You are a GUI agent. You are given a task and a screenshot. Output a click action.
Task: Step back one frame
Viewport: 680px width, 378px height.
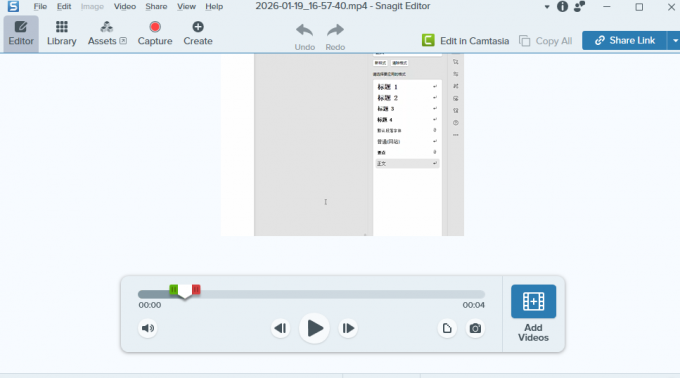(281, 328)
